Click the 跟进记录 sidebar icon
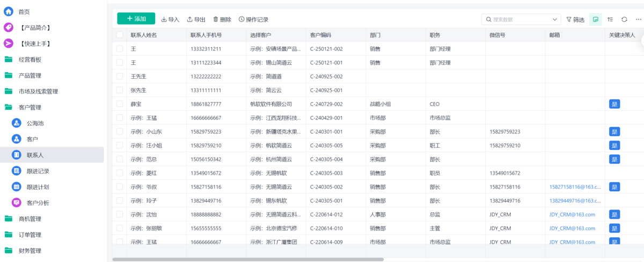 click(x=17, y=171)
